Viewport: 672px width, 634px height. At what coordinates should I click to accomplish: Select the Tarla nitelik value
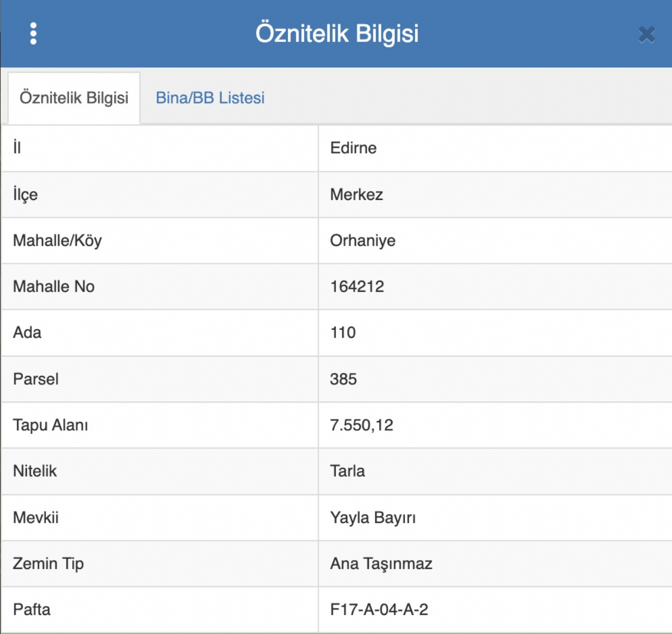pos(347,471)
